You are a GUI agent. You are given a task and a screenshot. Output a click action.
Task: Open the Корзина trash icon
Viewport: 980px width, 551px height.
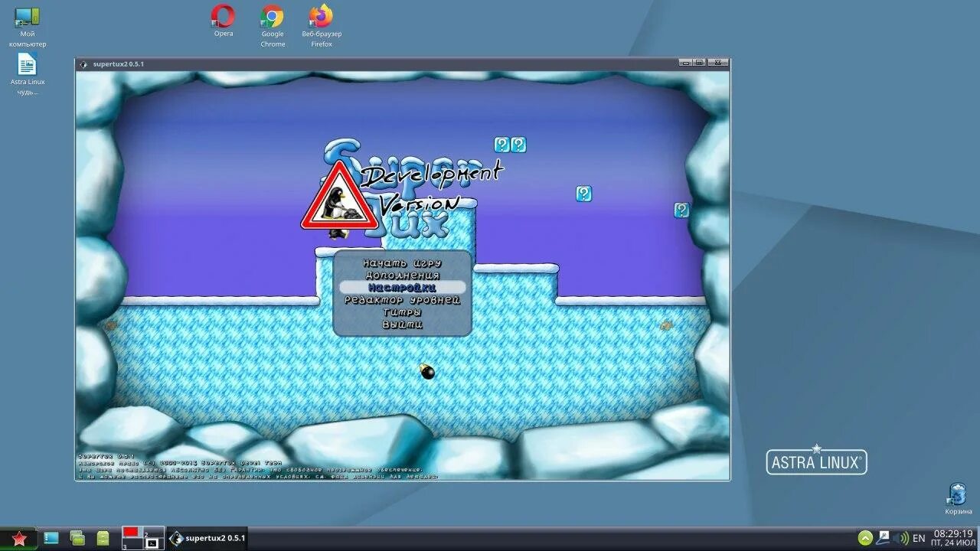coord(958,499)
